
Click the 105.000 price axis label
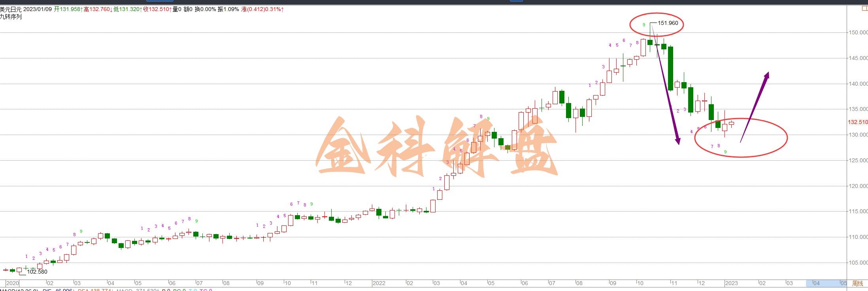point(858,263)
